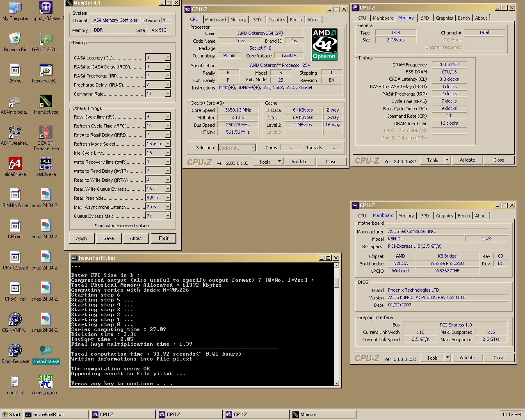Open the CAS# Latency (CL) dropdown in MemSet
This screenshot has height=420, width=525.
[x=168, y=57]
